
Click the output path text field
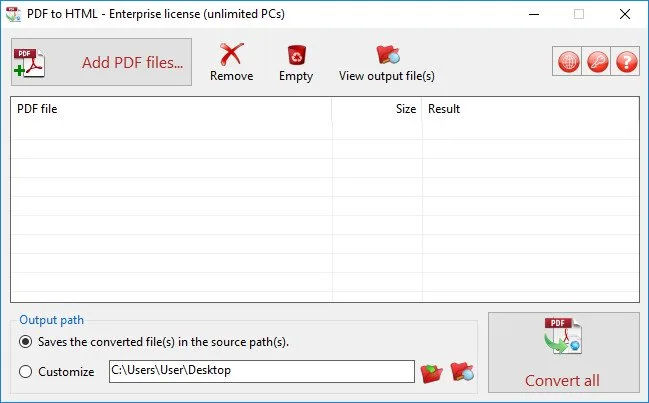pyautogui.click(x=262, y=371)
